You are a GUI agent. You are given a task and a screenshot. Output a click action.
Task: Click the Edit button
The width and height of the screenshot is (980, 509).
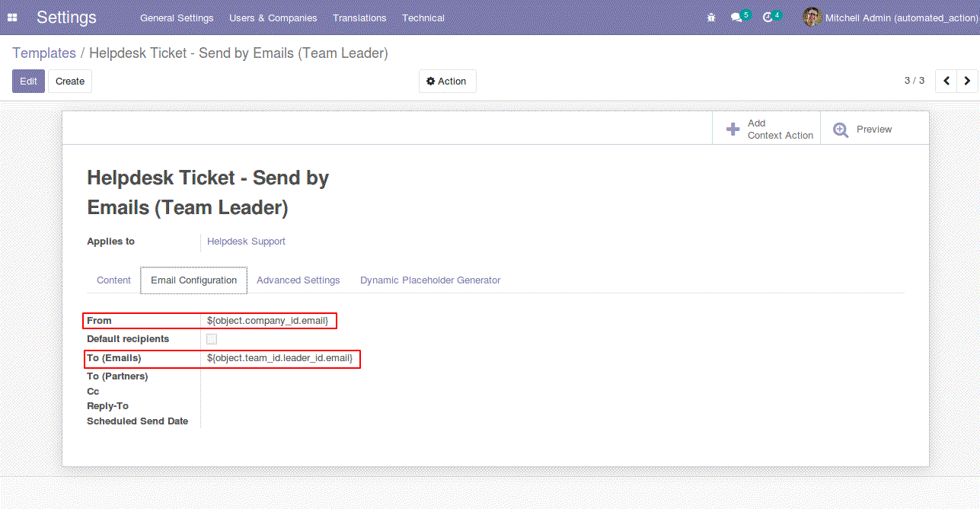[28, 82]
